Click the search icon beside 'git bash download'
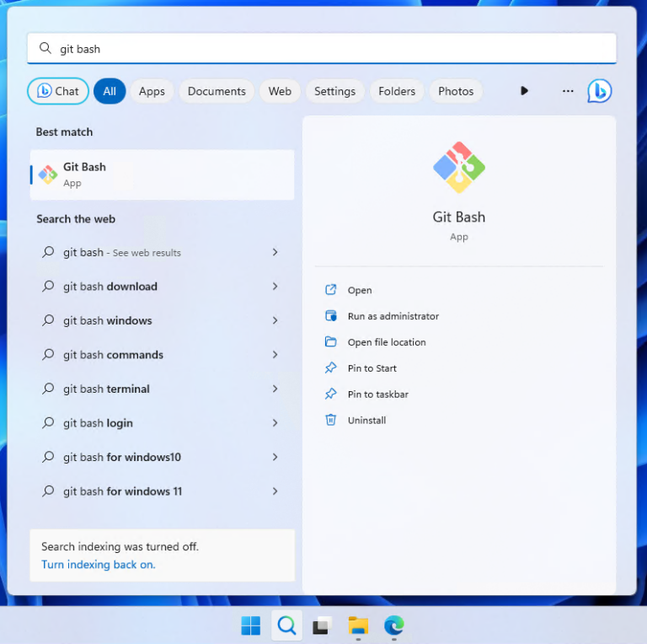The height and width of the screenshot is (644, 647). pyautogui.click(x=48, y=286)
